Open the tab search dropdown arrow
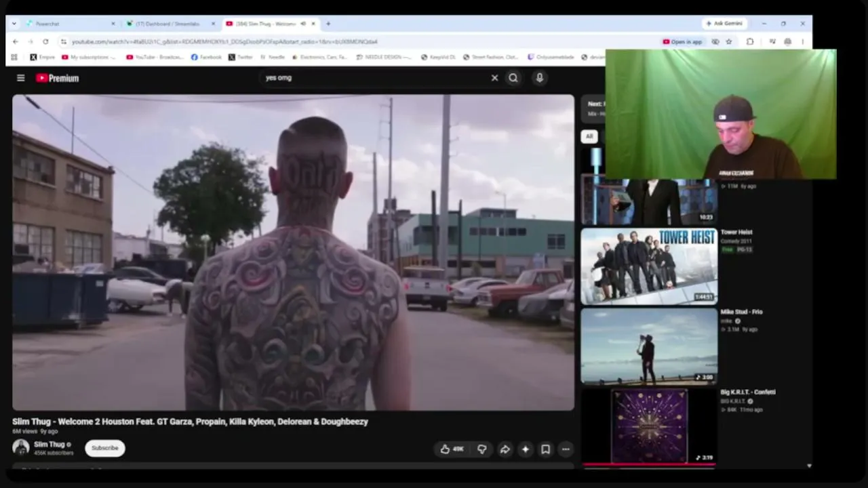 point(14,24)
